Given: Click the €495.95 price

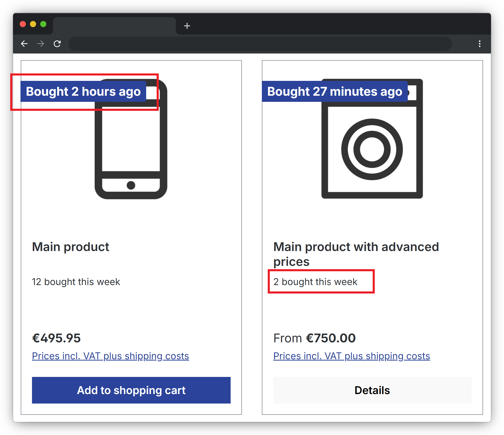Looking at the screenshot, I should pos(56,338).
